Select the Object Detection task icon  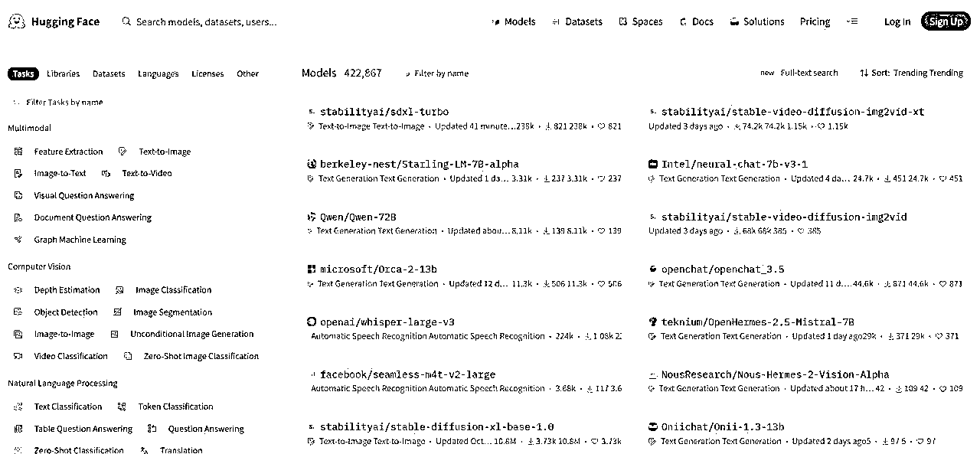coord(19,312)
